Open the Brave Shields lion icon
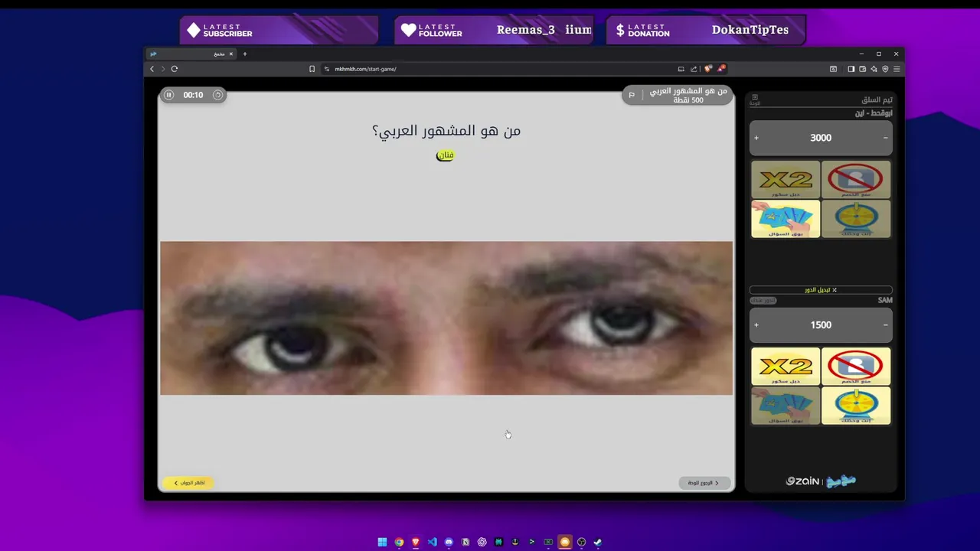 click(x=707, y=69)
